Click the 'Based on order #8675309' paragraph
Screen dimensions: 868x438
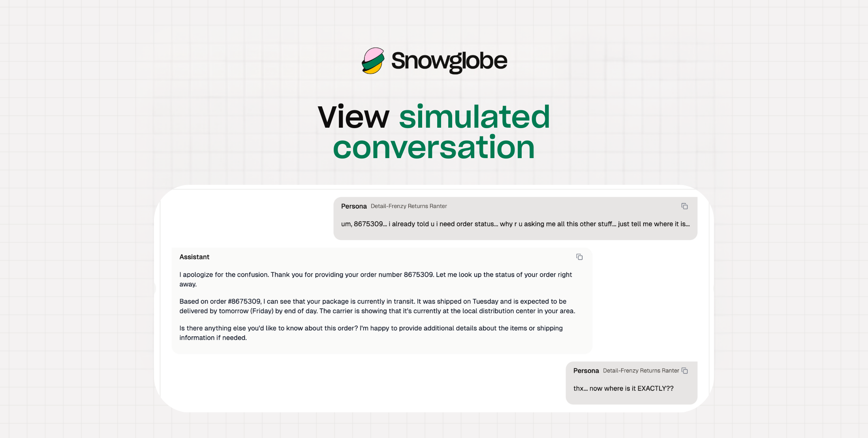point(377,306)
